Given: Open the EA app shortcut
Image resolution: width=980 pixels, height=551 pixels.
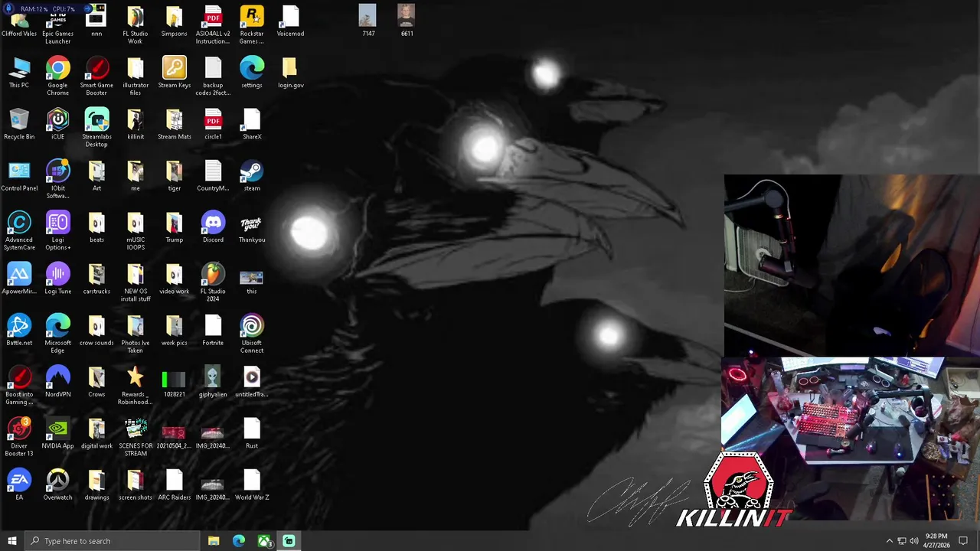Looking at the screenshot, I should coord(19,484).
